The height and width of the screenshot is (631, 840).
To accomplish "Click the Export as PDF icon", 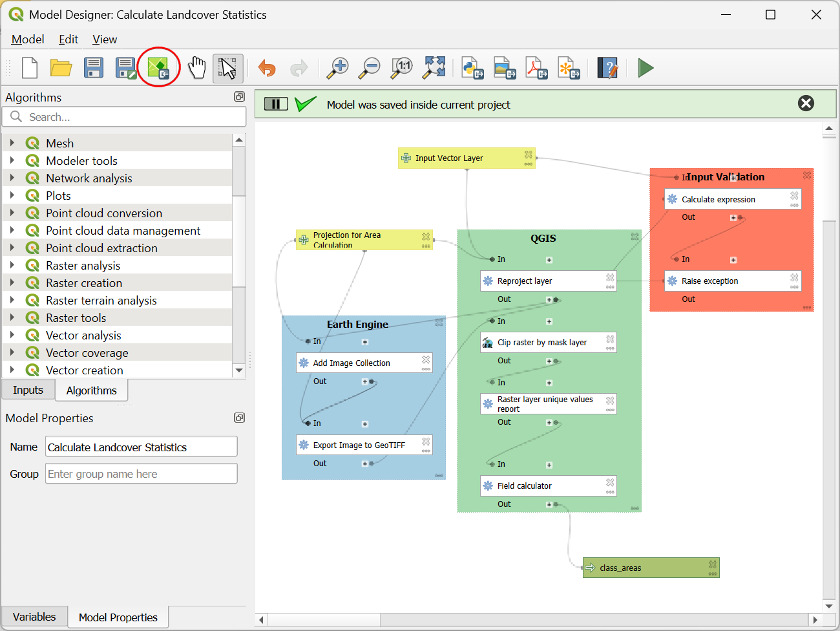I will [536, 68].
